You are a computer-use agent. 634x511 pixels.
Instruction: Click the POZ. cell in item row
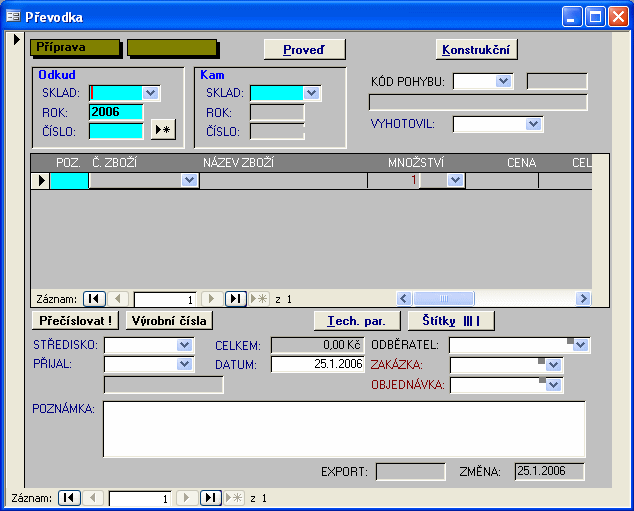(x=69, y=181)
